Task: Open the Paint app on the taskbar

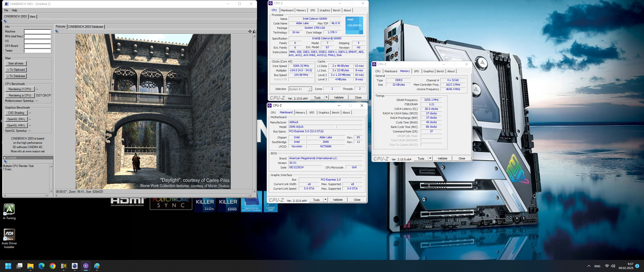Action: coord(97,266)
